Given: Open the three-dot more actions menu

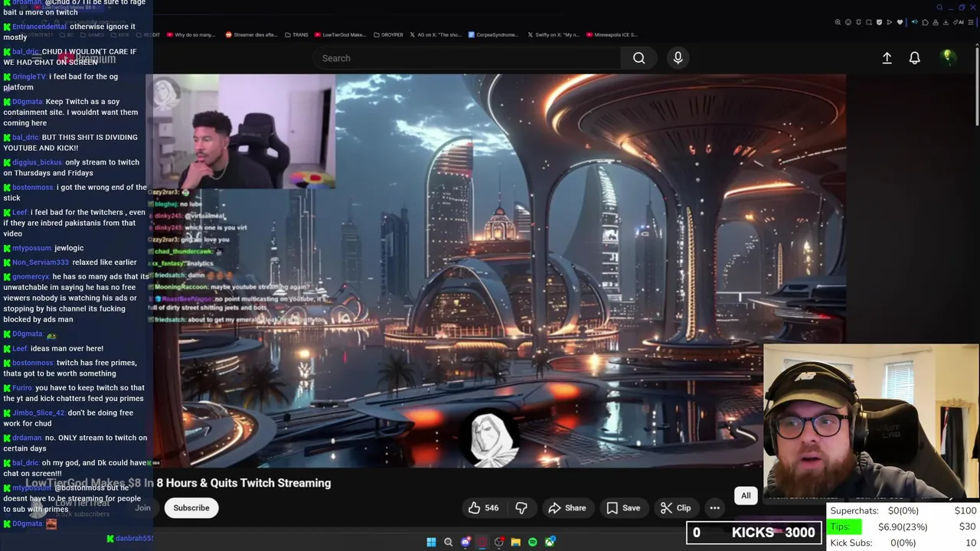Looking at the screenshot, I should [x=714, y=508].
